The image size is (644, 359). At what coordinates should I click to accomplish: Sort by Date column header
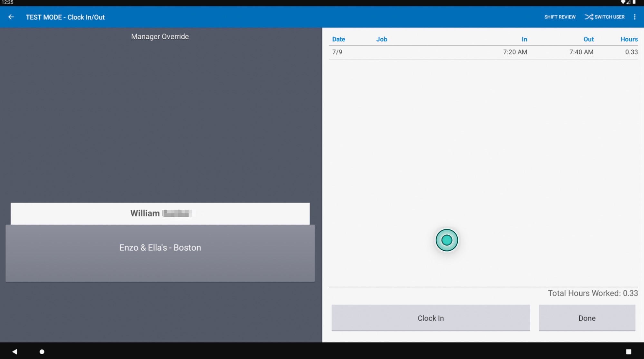coord(338,39)
